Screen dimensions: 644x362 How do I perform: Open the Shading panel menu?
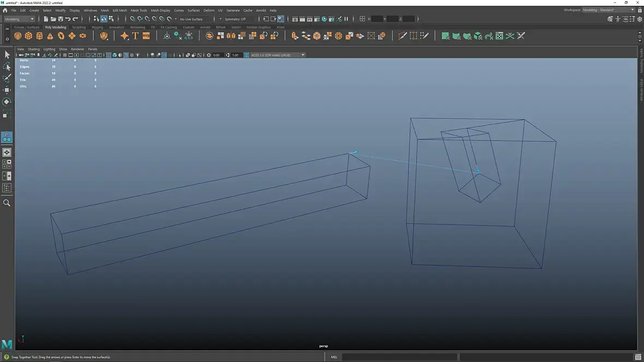(x=34, y=49)
